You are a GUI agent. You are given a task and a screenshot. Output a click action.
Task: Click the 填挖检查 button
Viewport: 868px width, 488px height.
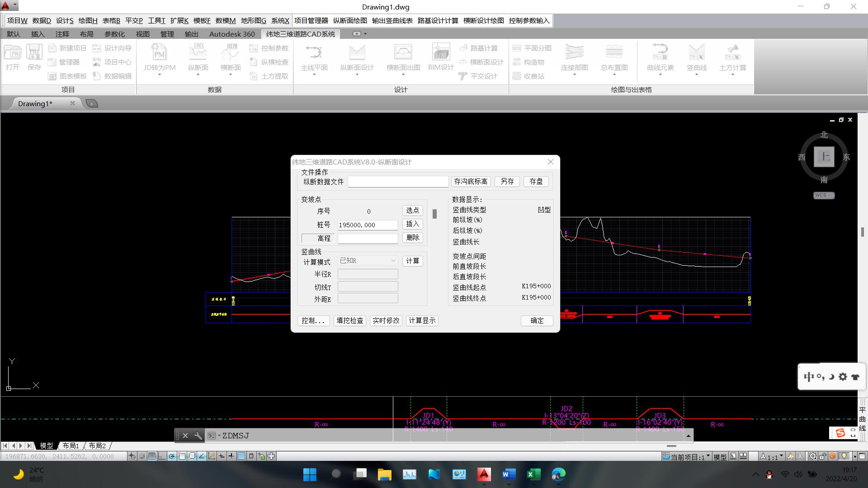coord(350,320)
